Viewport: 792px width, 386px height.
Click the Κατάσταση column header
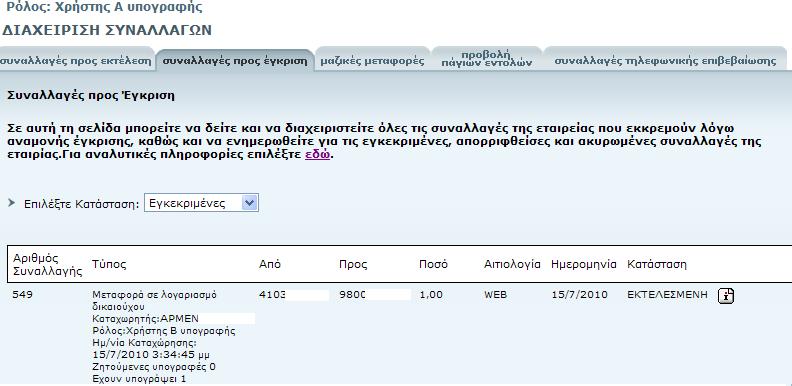657,264
